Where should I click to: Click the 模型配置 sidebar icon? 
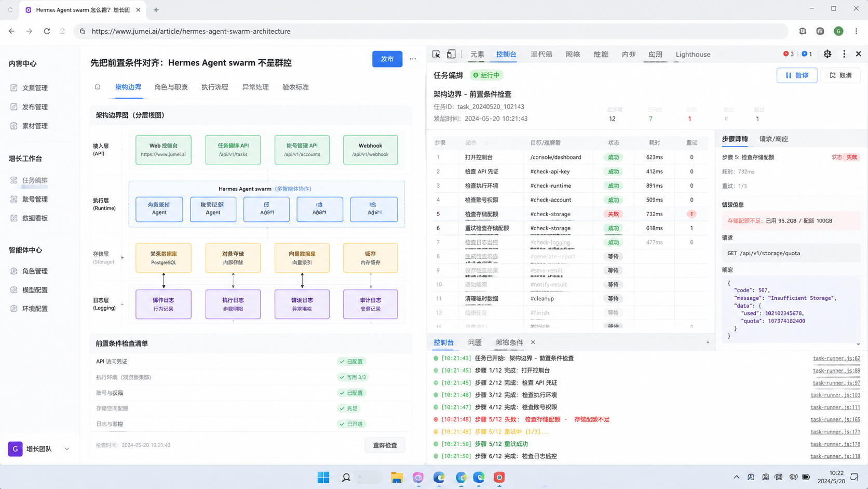(14, 290)
